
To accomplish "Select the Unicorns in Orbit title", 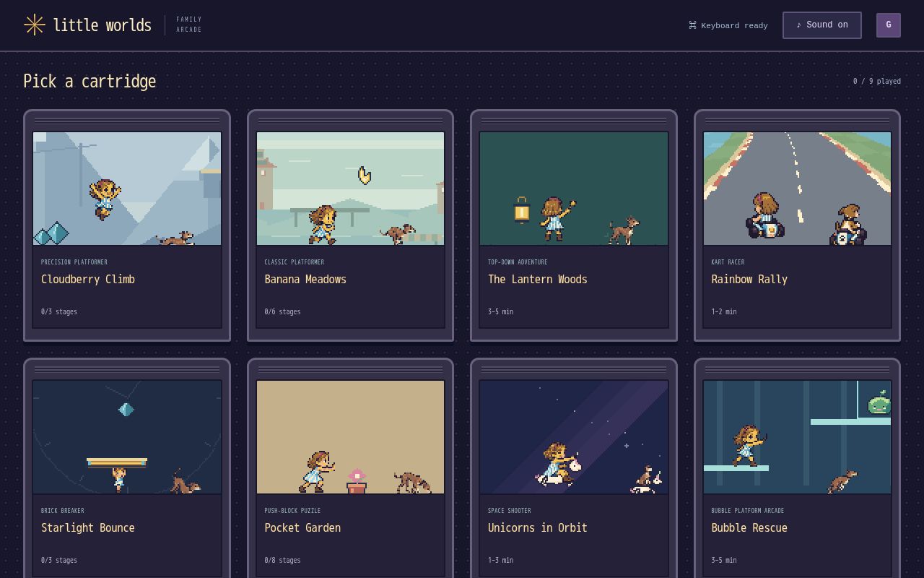I will [x=538, y=528].
